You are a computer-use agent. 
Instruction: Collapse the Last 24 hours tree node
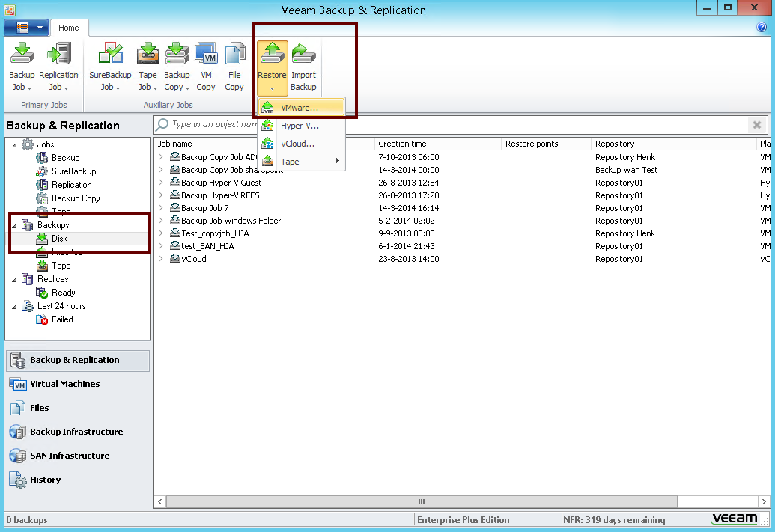tap(14, 307)
